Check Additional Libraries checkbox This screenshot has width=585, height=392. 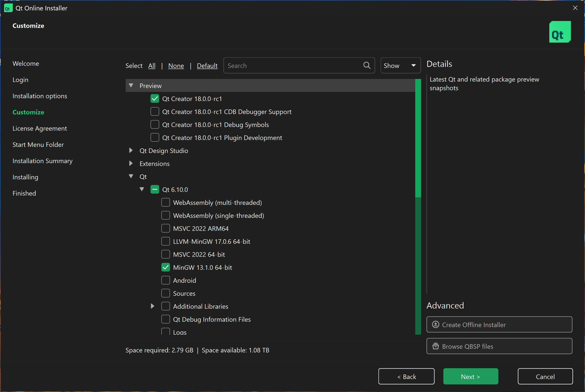[166, 306]
